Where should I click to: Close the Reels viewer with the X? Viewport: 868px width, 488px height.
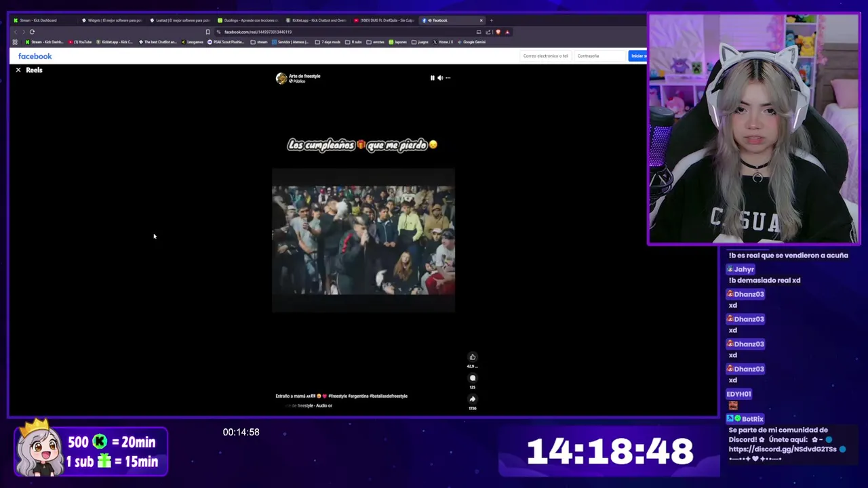pyautogui.click(x=18, y=70)
